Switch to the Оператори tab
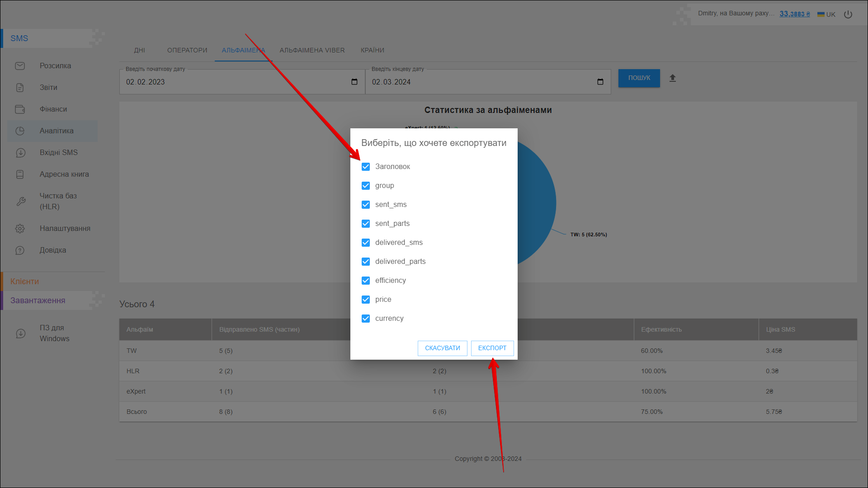Image resolution: width=868 pixels, height=488 pixels. pyautogui.click(x=187, y=50)
